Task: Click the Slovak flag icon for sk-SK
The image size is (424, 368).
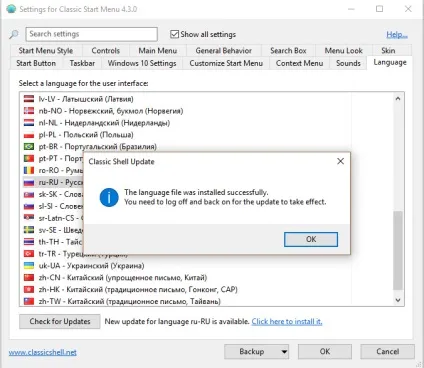Action: coord(29,194)
